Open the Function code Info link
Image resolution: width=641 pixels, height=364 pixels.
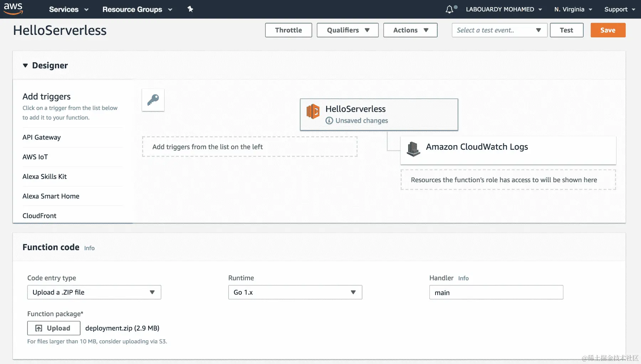tap(89, 248)
